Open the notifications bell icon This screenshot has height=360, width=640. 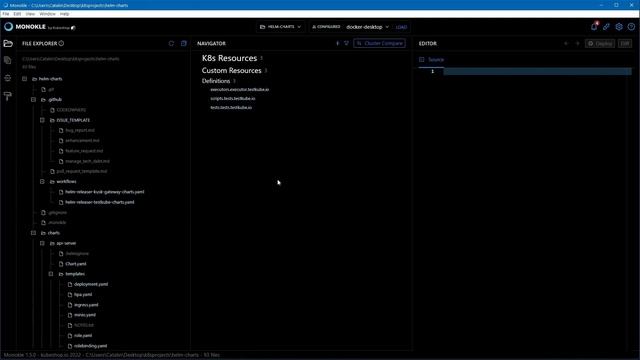click(x=594, y=27)
